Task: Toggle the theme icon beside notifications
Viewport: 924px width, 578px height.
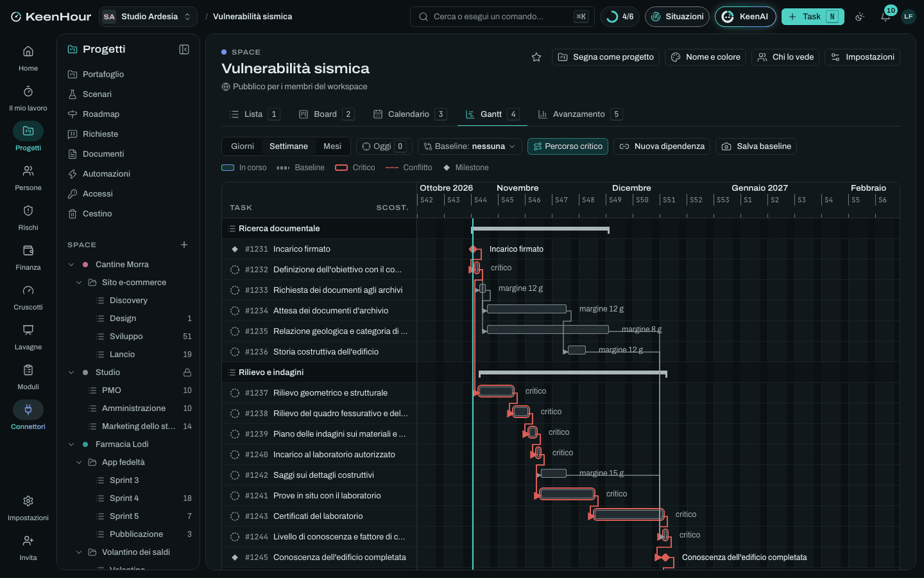Action: (860, 17)
